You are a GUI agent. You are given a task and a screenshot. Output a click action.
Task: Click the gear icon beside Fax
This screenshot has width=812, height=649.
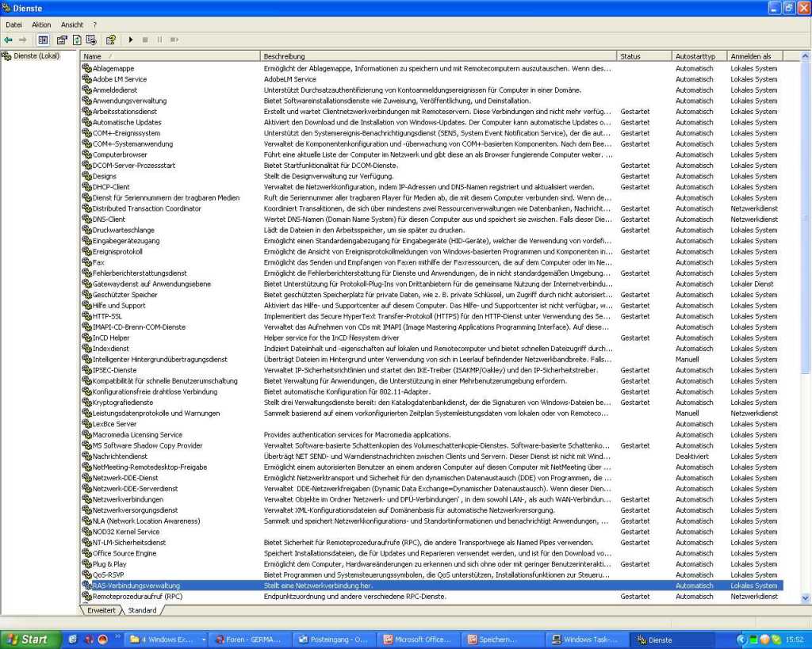click(x=86, y=262)
